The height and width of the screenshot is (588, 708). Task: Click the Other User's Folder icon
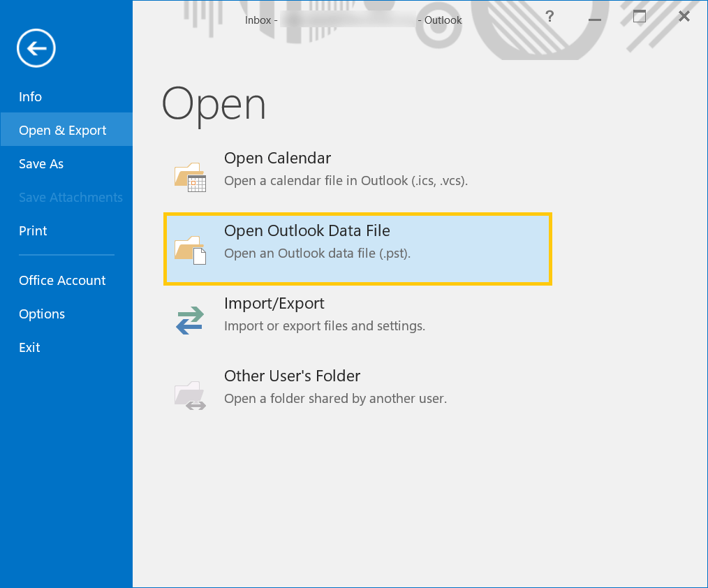[x=190, y=395]
